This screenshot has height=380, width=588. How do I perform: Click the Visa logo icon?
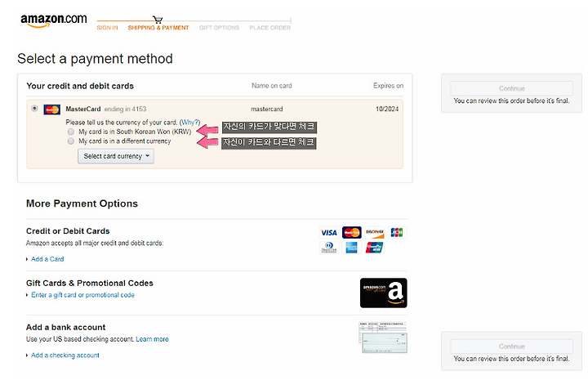(329, 233)
